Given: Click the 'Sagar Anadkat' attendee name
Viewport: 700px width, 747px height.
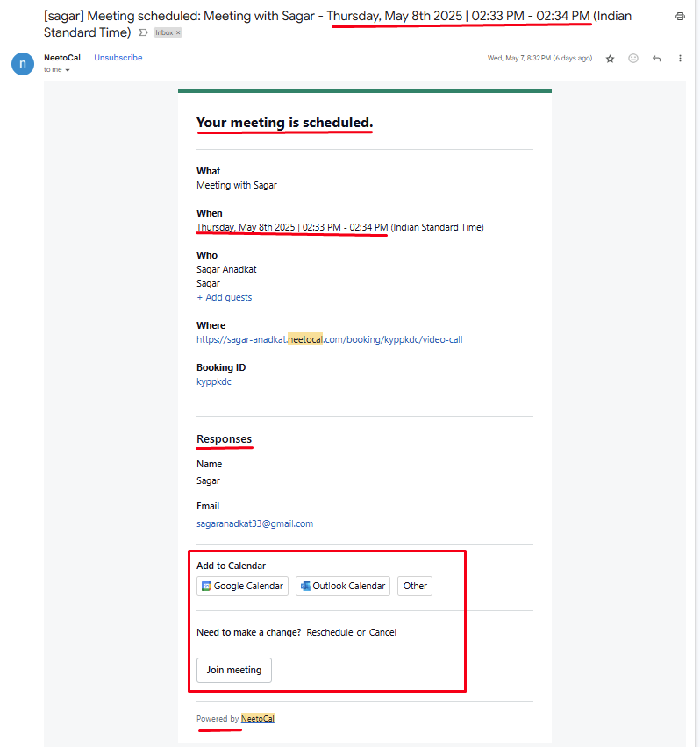Looking at the screenshot, I should 226,270.
